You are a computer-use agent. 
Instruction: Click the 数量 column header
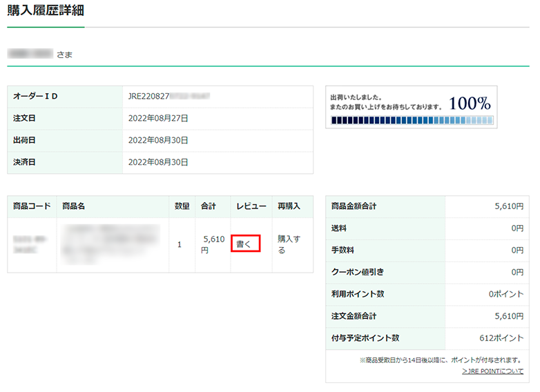(x=182, y=206)
